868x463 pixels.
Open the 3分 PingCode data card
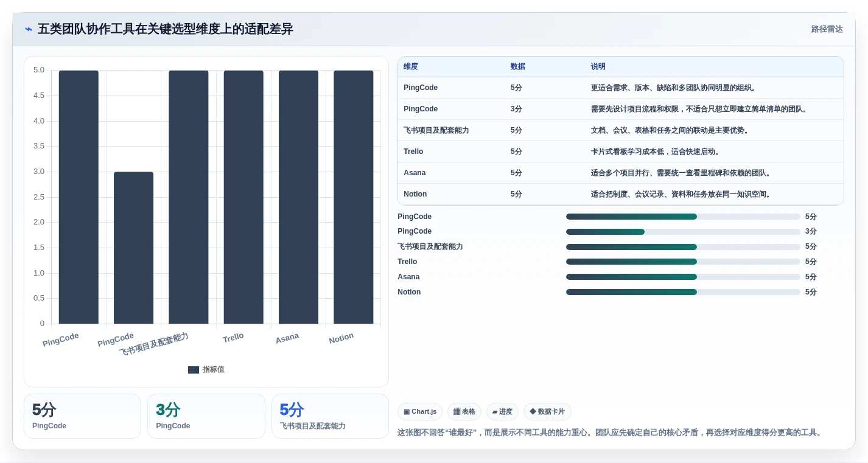point(206,416)
